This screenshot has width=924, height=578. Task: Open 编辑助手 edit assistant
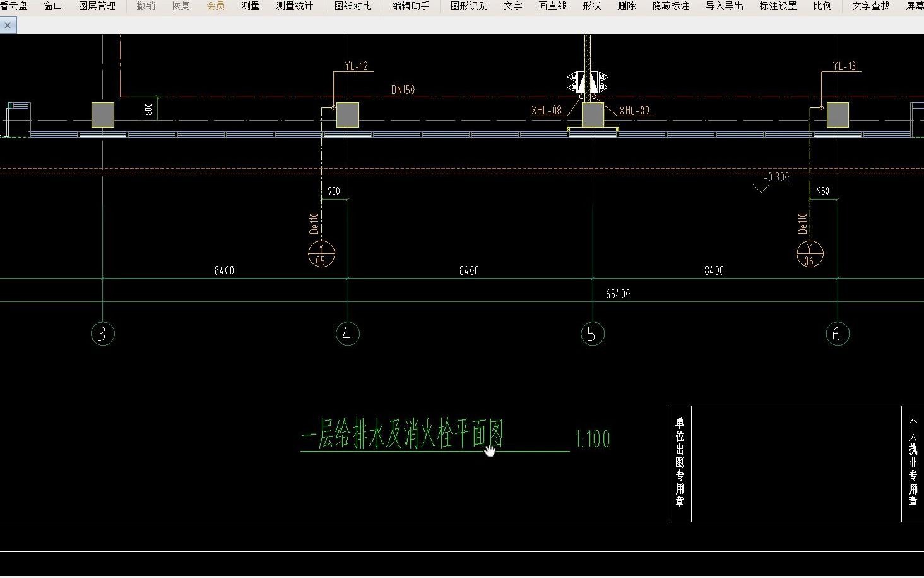coord(411,6)
